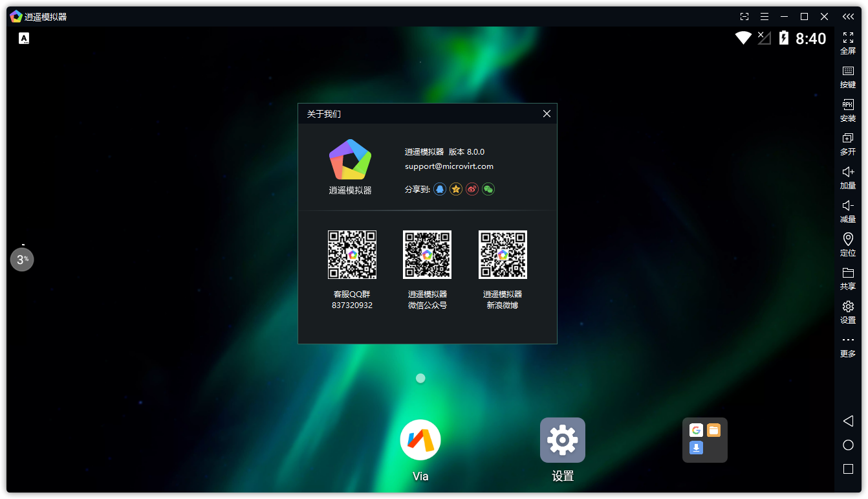
Task: Share to QQ icon
Action: [440, 189]
